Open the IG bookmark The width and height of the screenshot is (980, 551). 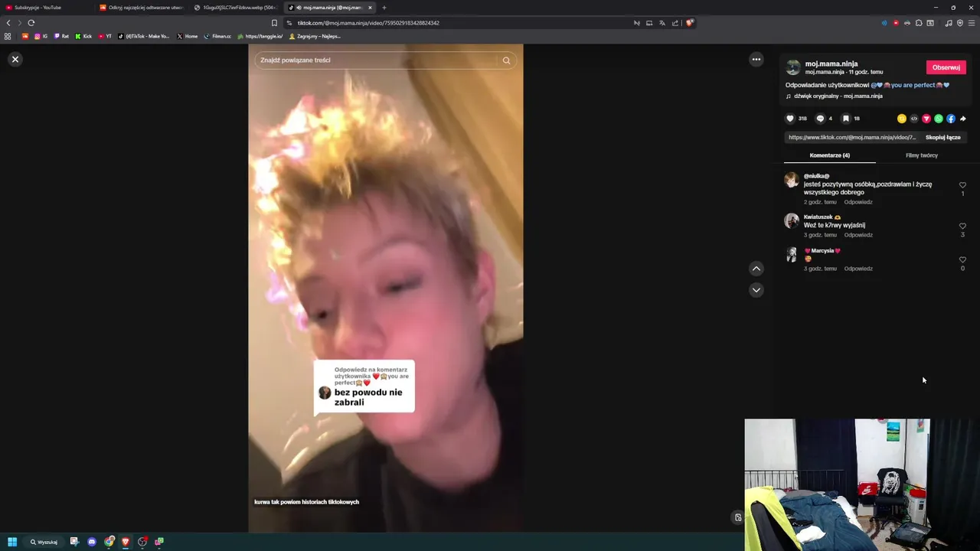coord(41,36)
